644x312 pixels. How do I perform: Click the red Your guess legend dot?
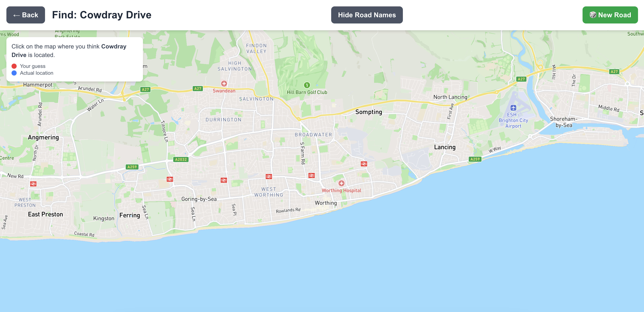pyautogui.click(x=14, y=66)
